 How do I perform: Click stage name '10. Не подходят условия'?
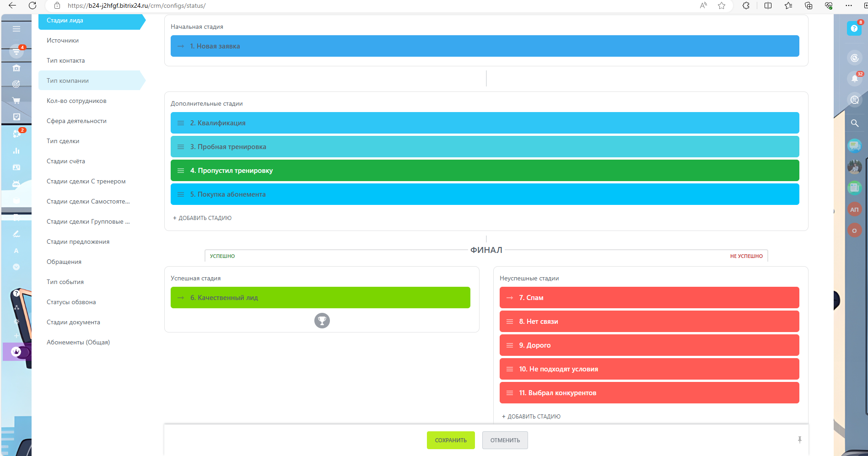pyautogui.click(x=559, y=369)
